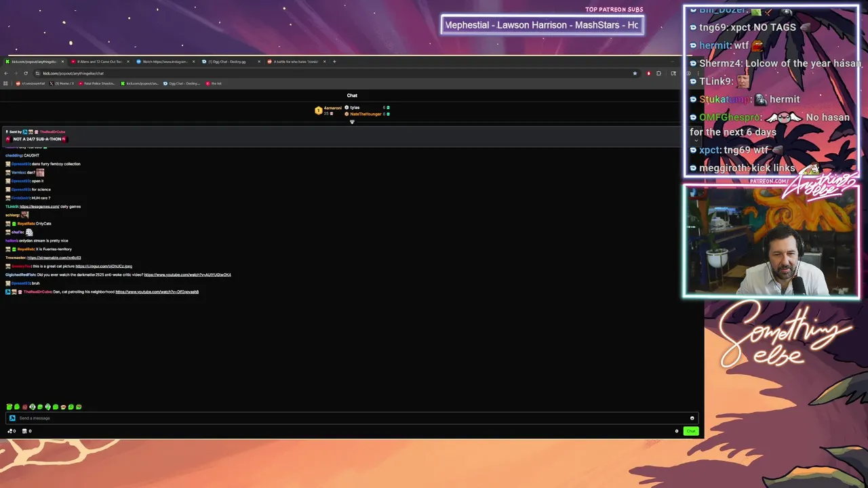Open GigichadRedFish's youtube.com link
Image resolution: width=868 pixels, height=488 pixels.
[187, 274]
